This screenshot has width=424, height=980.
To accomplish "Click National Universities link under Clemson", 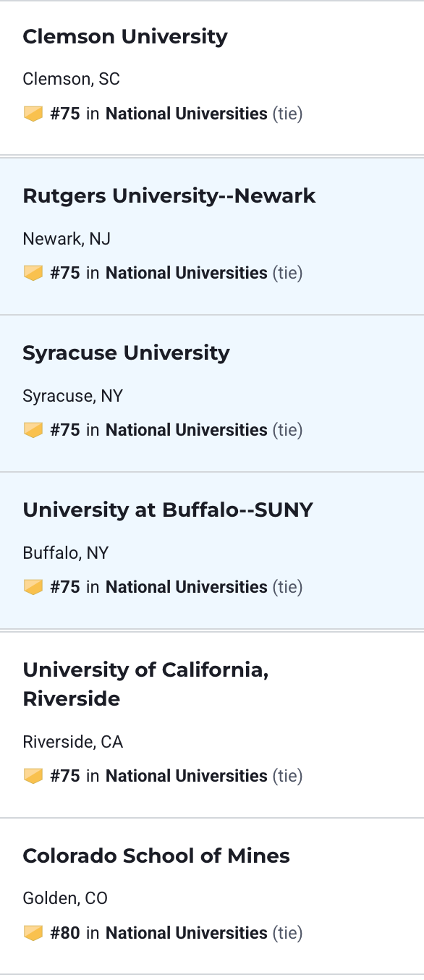I will [187, 114].
